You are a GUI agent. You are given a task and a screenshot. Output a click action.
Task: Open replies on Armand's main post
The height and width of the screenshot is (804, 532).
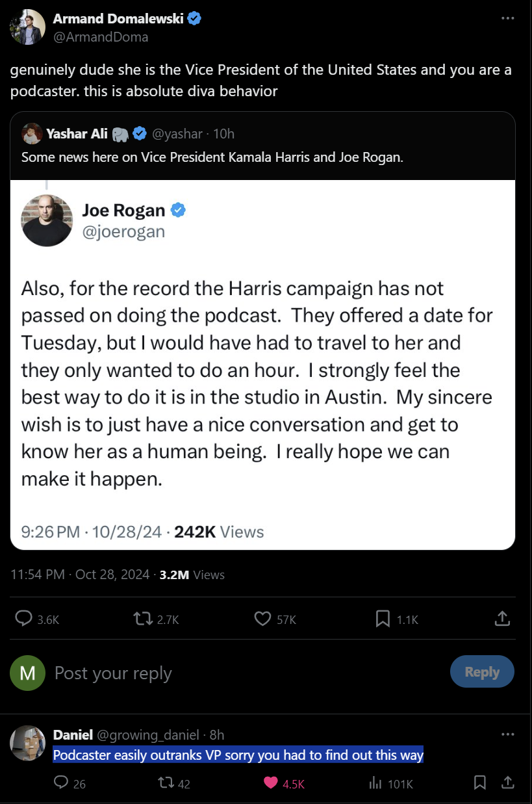tap(37, 619)
